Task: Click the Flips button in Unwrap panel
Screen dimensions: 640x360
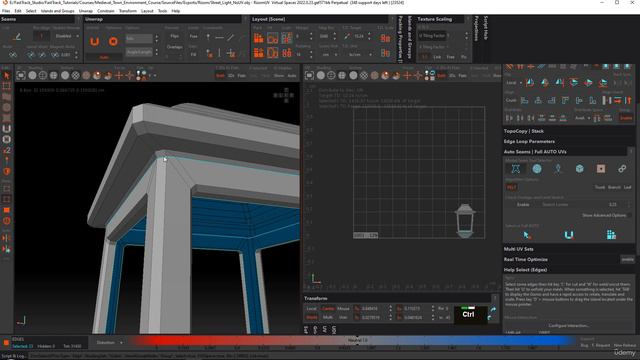Action: [x=174, y=36]
